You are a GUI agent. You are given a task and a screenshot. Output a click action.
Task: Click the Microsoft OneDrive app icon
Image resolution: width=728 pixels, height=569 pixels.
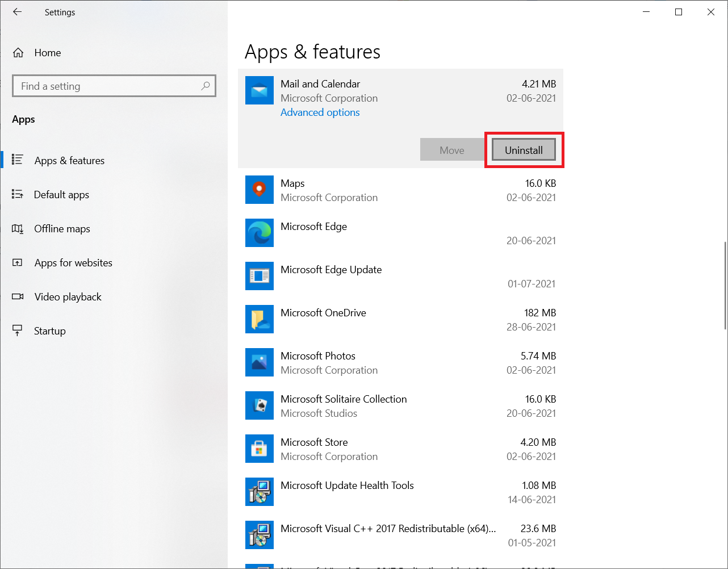pos(260,319)
